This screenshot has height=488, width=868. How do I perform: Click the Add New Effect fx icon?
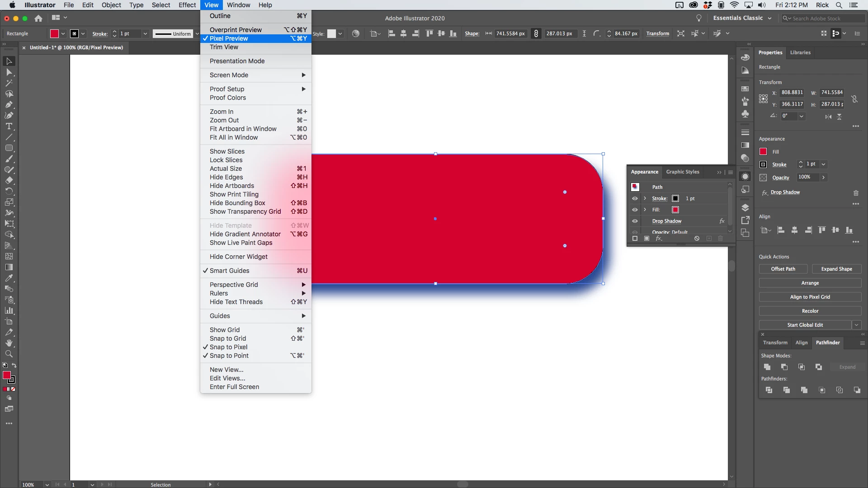pos(659,239)
